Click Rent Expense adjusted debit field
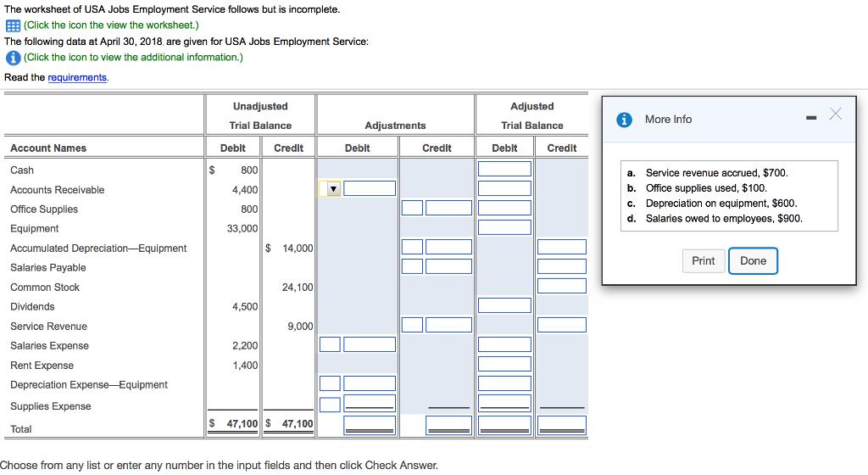Viewport: 868px width, 475px height. pos(504,364)
